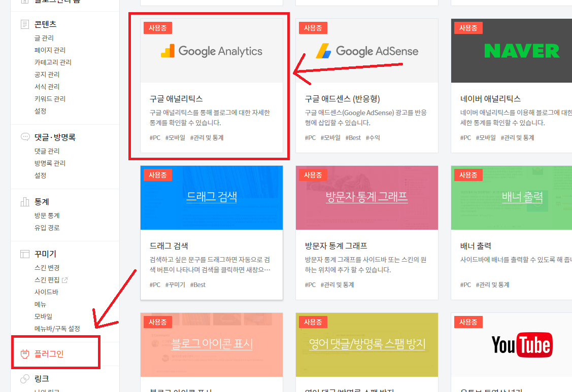Image resolution: width=572 pixels, height=392 pixels.
Task: Click the 배너 출력 title below green banner
Action: click(x=476, y=246)
